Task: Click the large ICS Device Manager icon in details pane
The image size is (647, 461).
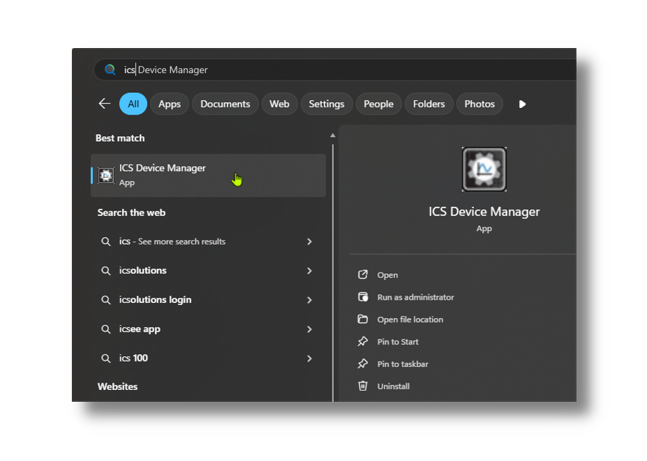Action: pos(484,169)
